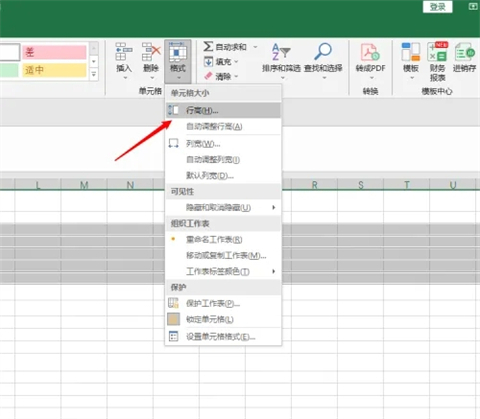Select Default Width (默认列宽)
The image size is (480, 419).
(x=223, y=175)
